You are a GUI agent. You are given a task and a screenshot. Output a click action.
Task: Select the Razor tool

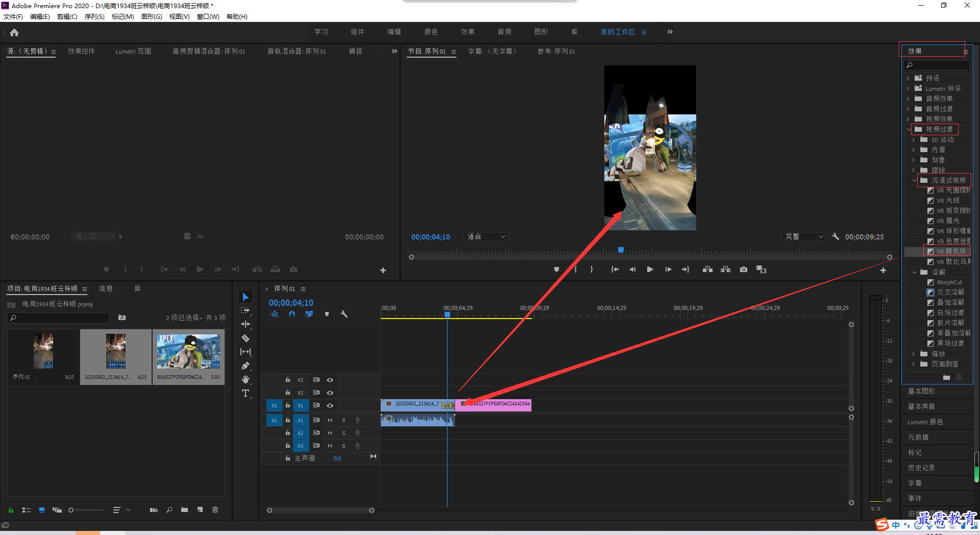pyautogui.click(x=246, y=338)
